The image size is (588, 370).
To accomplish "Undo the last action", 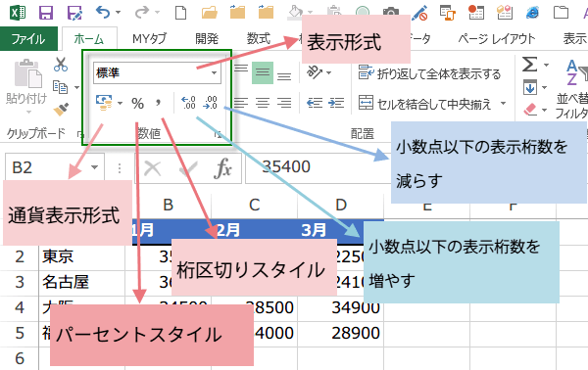I will pyautogui.click(x=103, y=13).
